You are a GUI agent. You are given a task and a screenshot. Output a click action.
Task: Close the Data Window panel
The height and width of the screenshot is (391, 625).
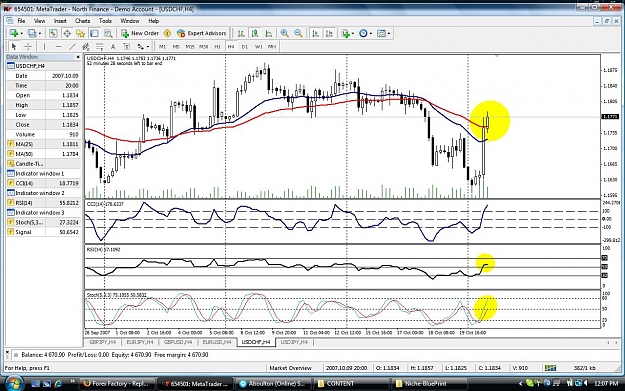(78, 57)
